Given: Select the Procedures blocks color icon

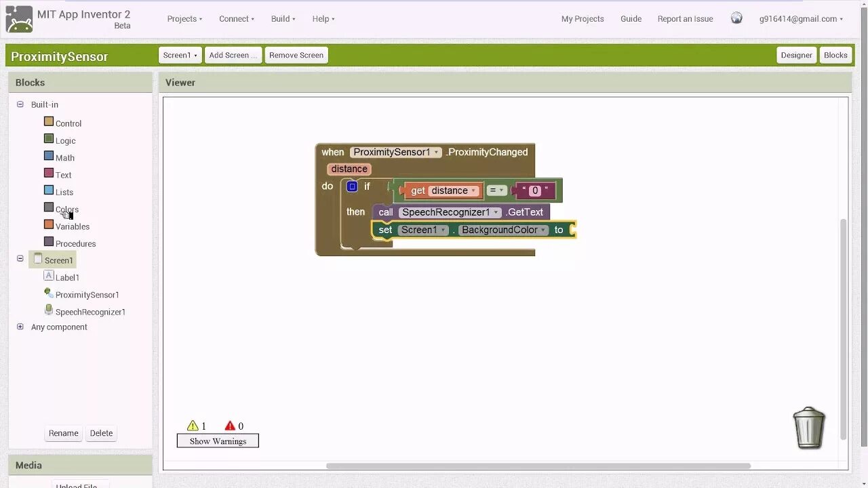Looking at the screenshot, I should pyautogui.click(x=49, y=241).
